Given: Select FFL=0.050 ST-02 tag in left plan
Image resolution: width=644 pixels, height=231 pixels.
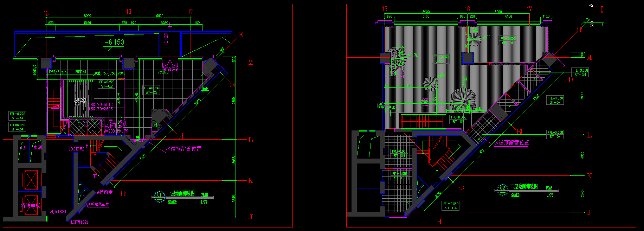Looking at the screenshot, I should click(152, 90).
